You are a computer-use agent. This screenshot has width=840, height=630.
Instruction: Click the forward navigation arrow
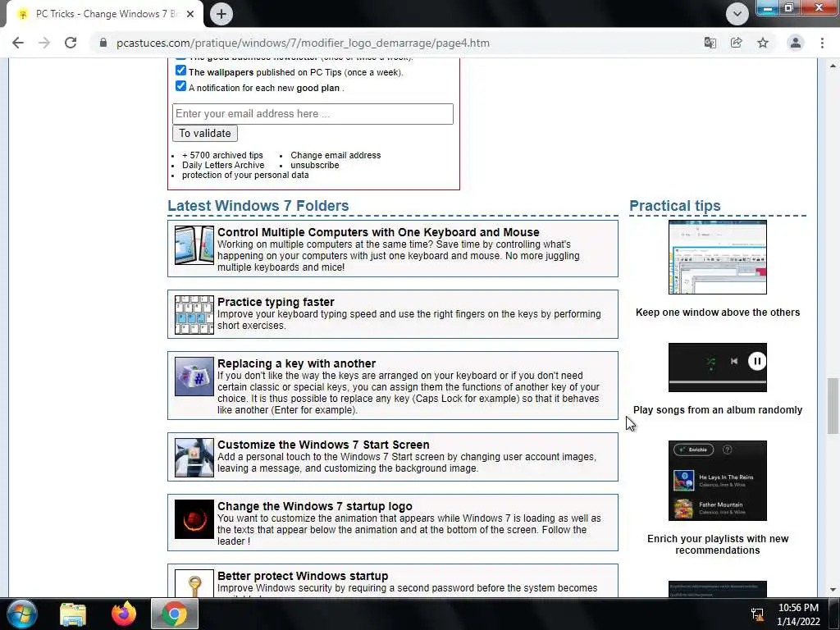coord(44,43)
